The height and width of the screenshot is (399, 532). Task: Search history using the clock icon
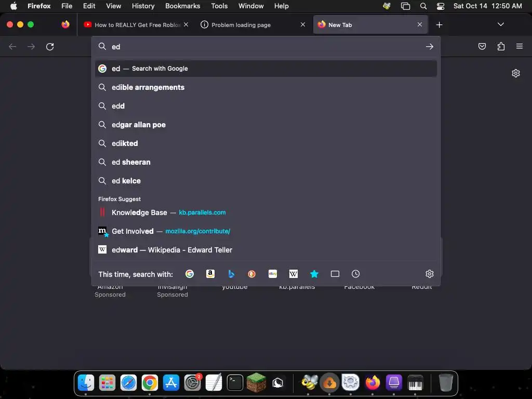click(355, 274)
